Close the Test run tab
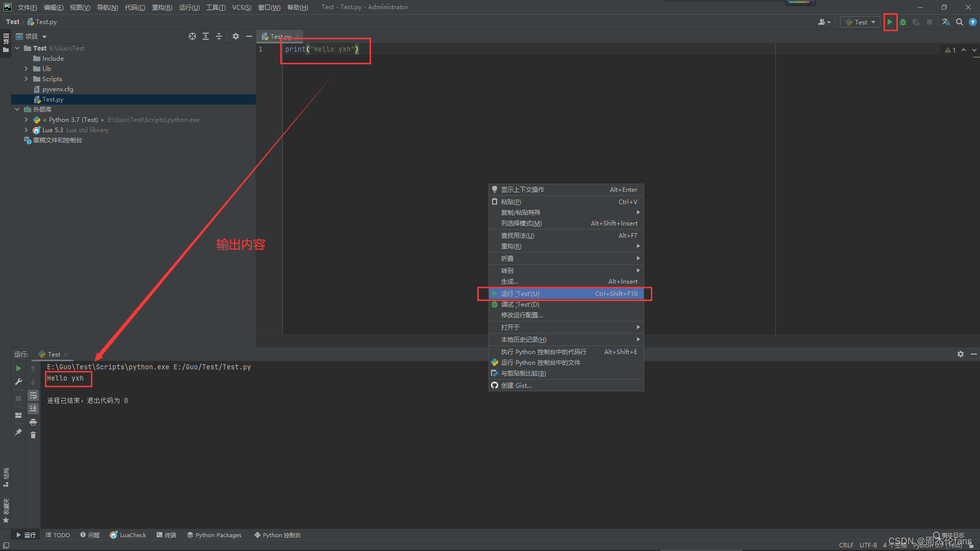Image resolution: width=980 pixels, height=551 pixels. (x=66, y=355)
